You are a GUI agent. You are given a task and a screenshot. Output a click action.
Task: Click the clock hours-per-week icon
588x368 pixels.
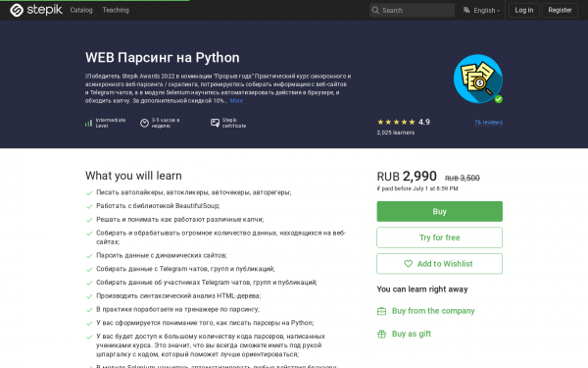[144, 123]
